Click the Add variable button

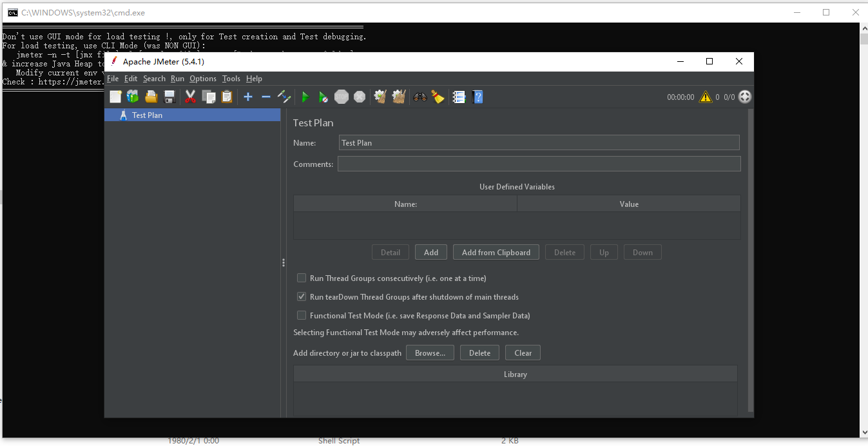point(431,252)
